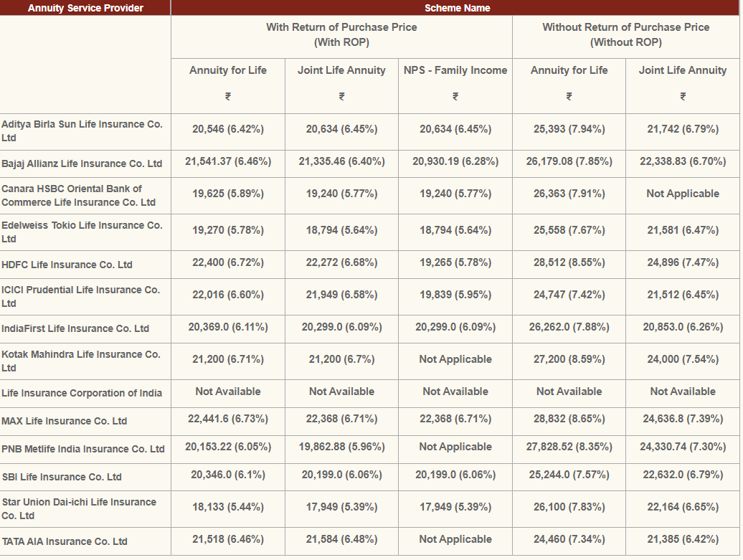Click Life Insurance Corporation of India

[82, 393]
